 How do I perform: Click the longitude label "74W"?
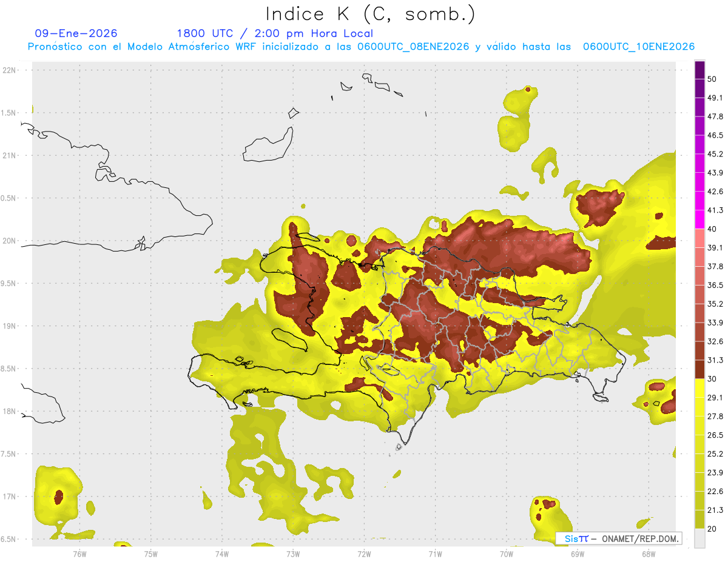click(x=221, y=554)
